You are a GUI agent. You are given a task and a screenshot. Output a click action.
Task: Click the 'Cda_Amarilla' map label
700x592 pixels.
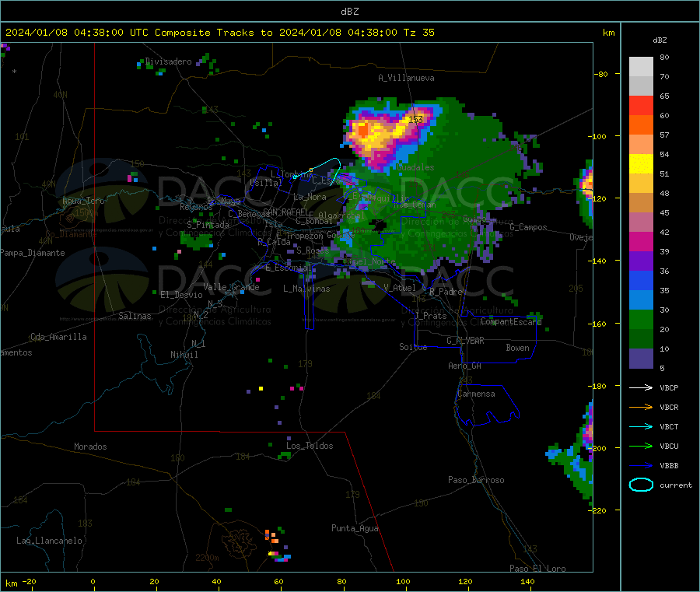58,337
